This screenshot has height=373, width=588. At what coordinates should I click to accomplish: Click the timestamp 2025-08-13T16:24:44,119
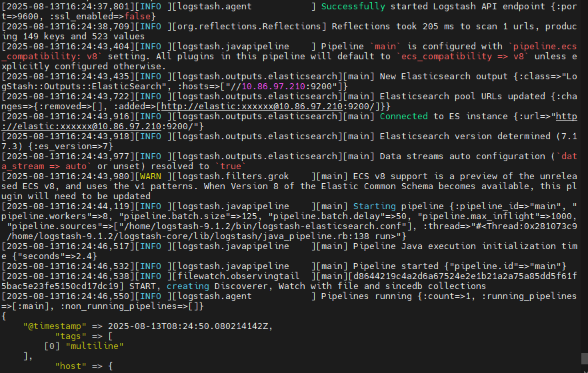point(67,206)
